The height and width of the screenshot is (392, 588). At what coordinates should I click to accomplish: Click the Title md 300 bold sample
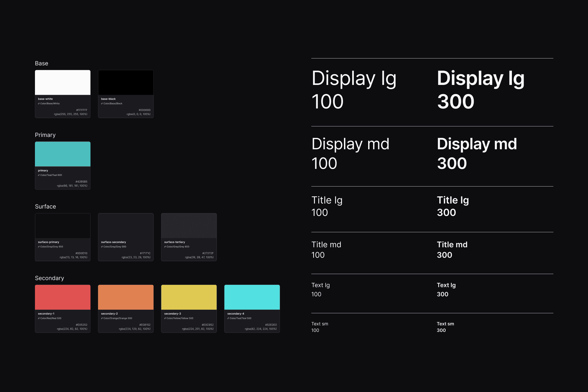(452, 250)
